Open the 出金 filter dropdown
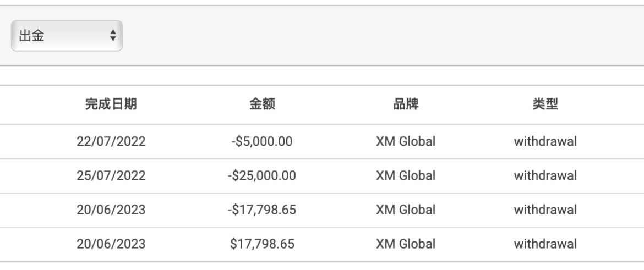 point(66,36)
